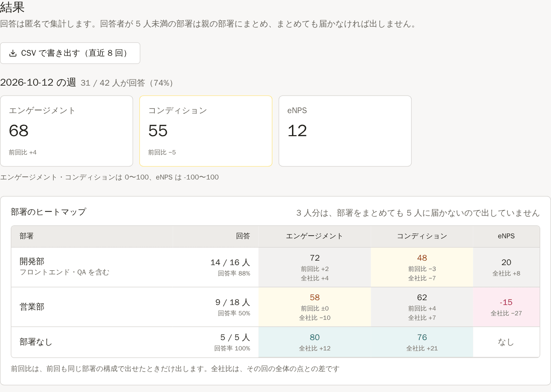551x392 pixels.
Task: Select the 開発部 row name
Action: pos(32,262)
